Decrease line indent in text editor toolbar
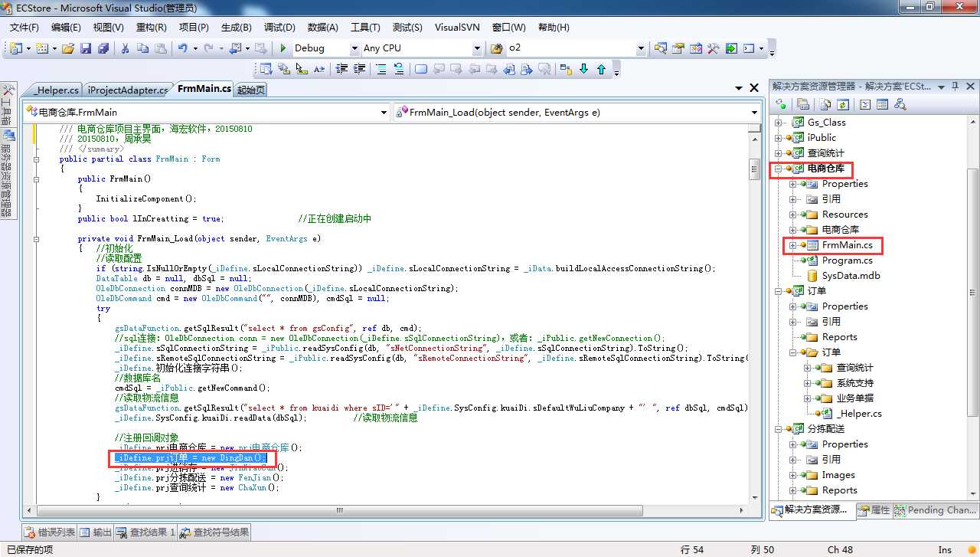The image size is (980, 557). point(340,69)
